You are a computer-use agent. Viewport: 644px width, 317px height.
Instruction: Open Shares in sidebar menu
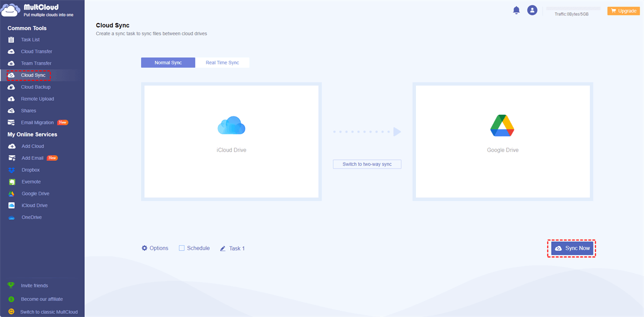28,110
